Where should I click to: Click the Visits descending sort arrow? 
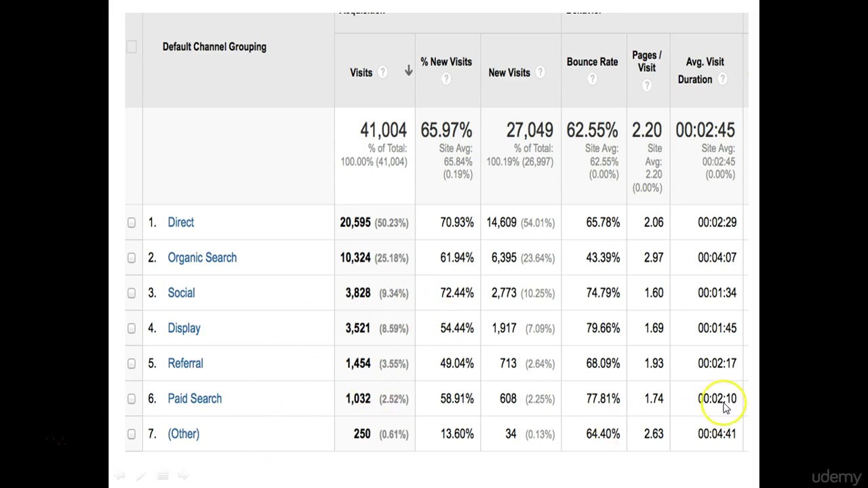(408, 71)
